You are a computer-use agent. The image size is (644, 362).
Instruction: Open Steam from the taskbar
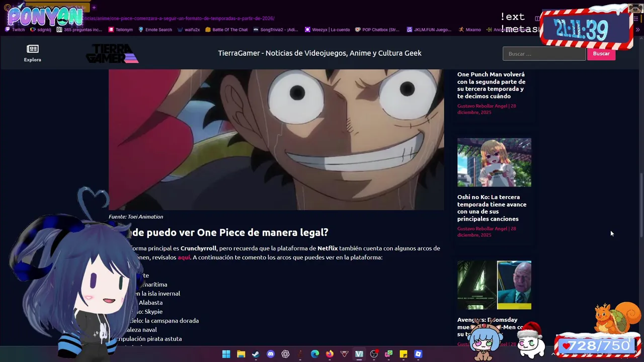(256, 354)
